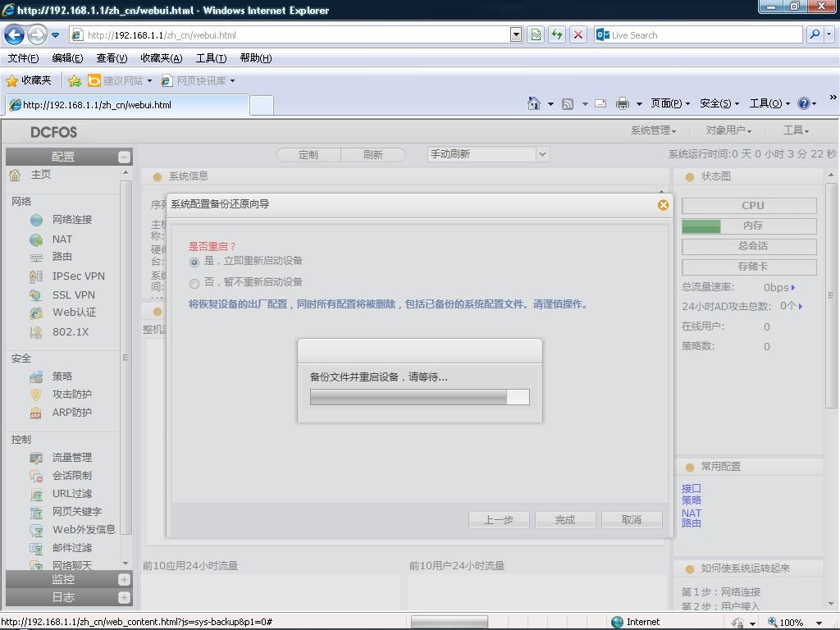Select 是，立即重新启动设备 radio option
This screenshot has height=630, width=840.
(194, 262)
